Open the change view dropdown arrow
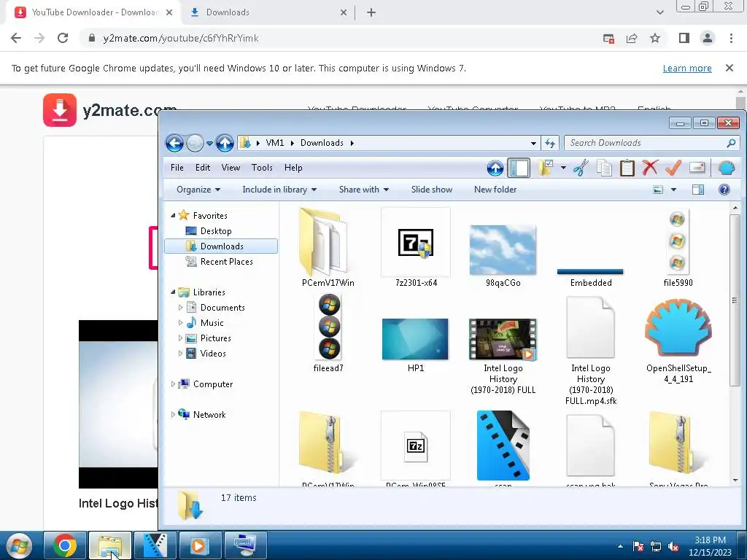The height and width of the screenshot is (560, 747). point(673,190)
